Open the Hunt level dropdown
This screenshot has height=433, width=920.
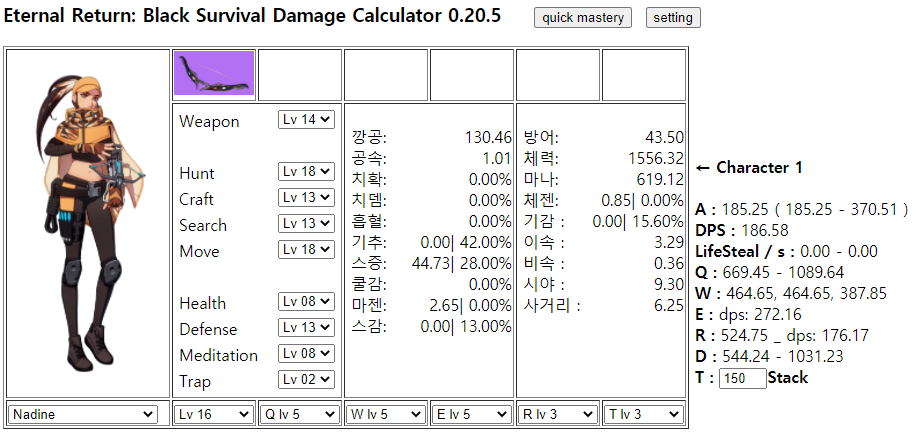coord(306,171)
